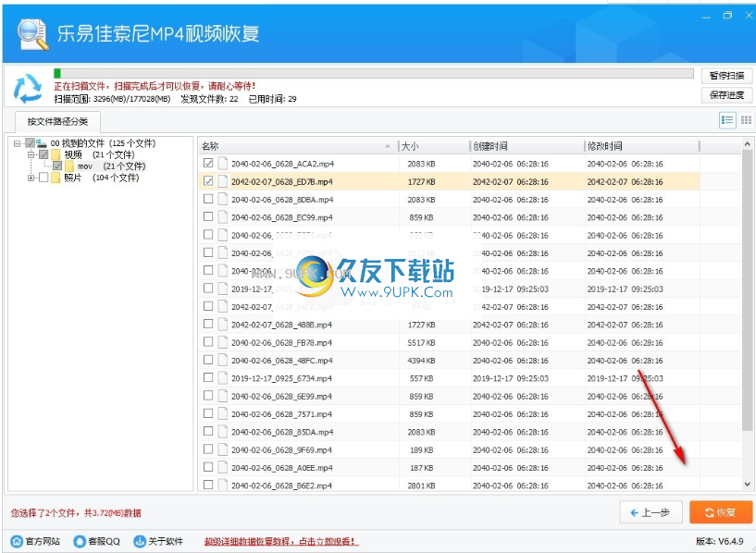Click the 官方网站 home icon
This screenshot has width=756, height=553.
tap(17, 541)
